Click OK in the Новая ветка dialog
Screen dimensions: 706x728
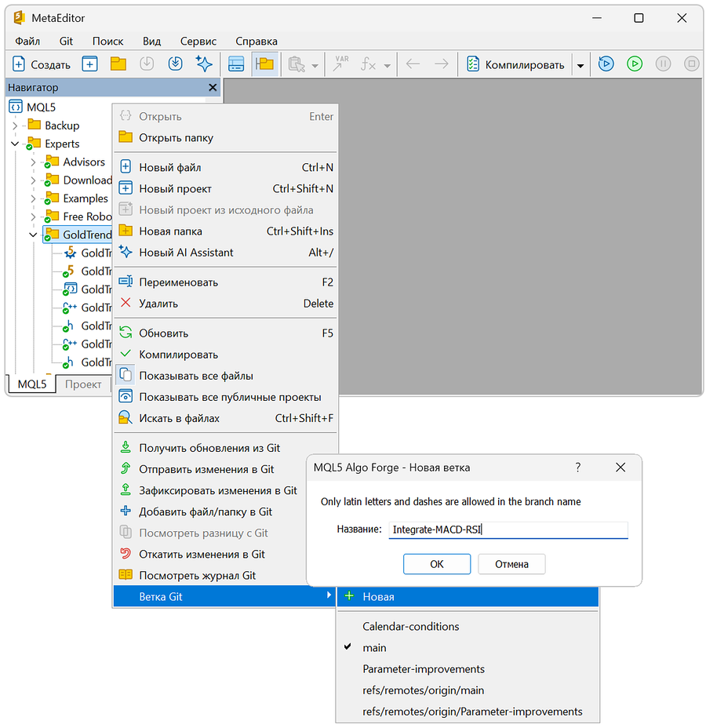(x=437, y=564)
